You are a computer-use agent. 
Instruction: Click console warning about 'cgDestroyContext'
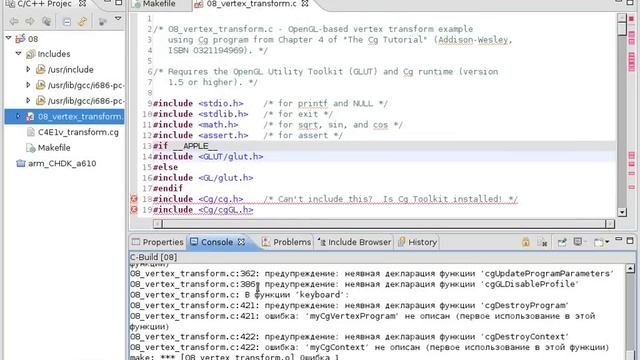349,337
